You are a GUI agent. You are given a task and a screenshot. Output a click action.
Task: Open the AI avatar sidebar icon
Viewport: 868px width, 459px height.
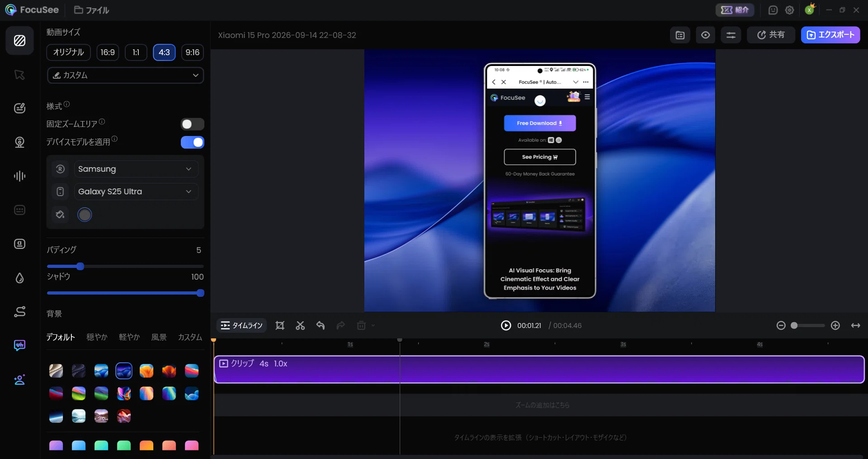click(x=19, y=379)
